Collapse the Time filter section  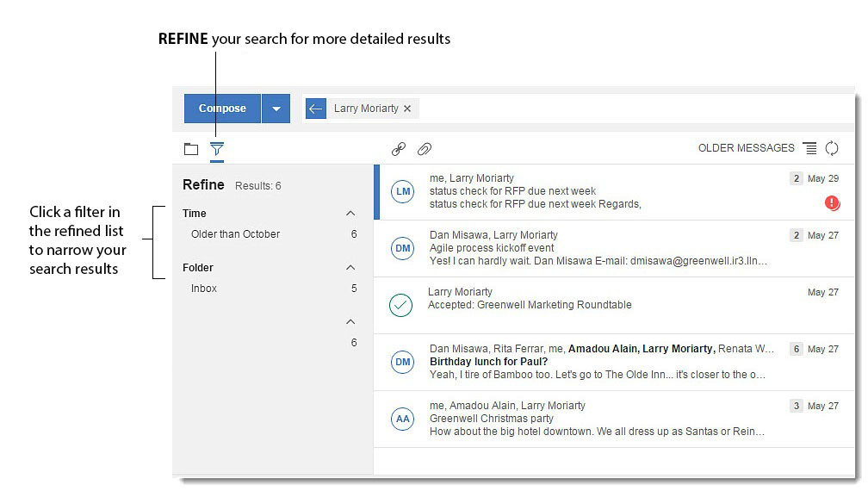(350, 213)
